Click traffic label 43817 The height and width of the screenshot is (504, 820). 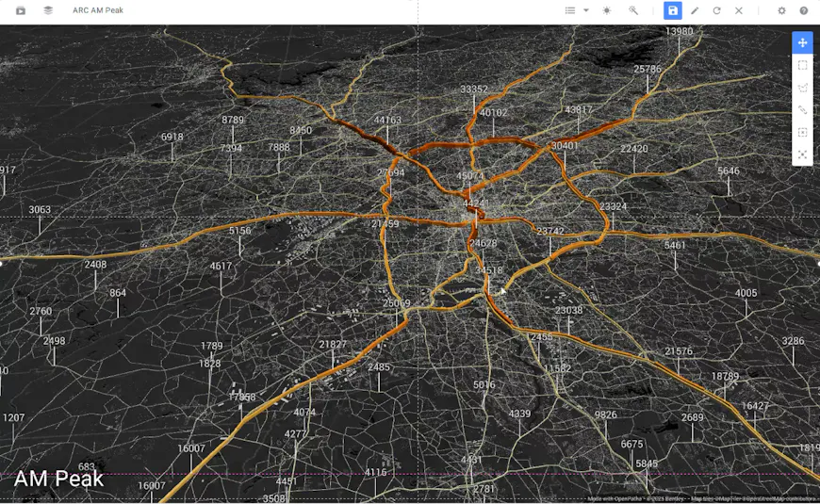point(579,110)
